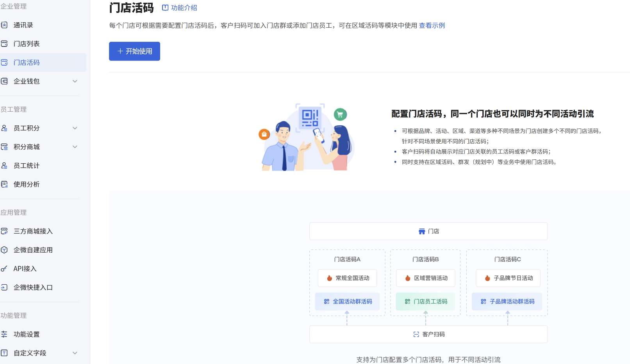Click the 门店活码C title
The image size is (630, 364).
pyautogui.click(x=508, y=259)
